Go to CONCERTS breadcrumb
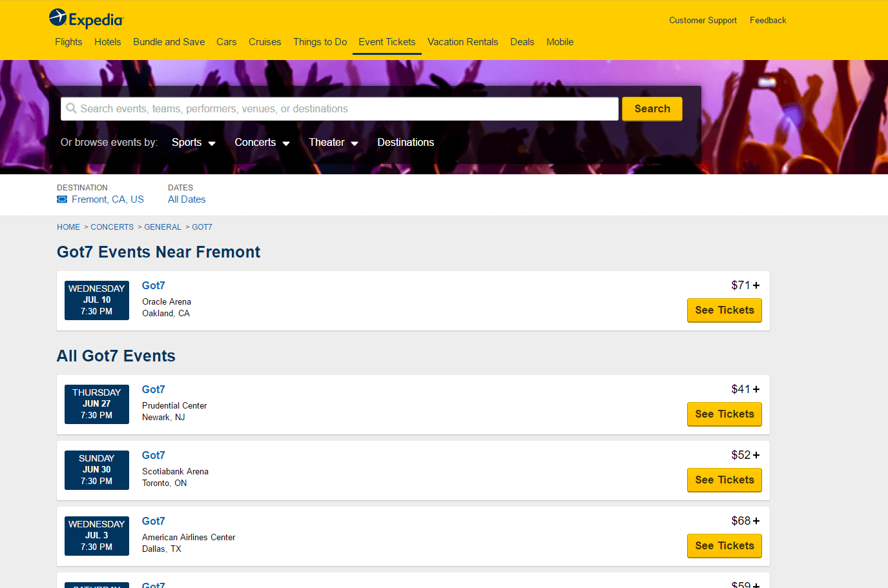The height and width of the screenshot is (588, 888). [112, 227]
